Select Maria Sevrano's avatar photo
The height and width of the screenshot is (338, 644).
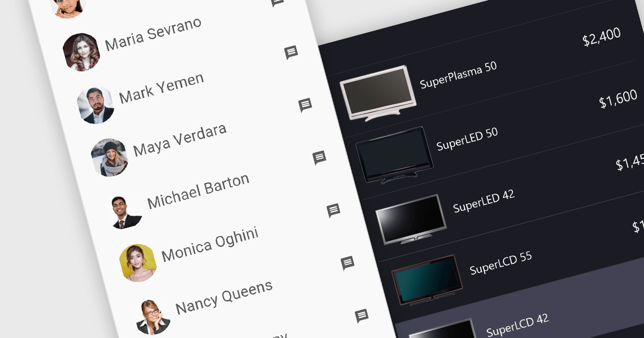pos(81,52)
